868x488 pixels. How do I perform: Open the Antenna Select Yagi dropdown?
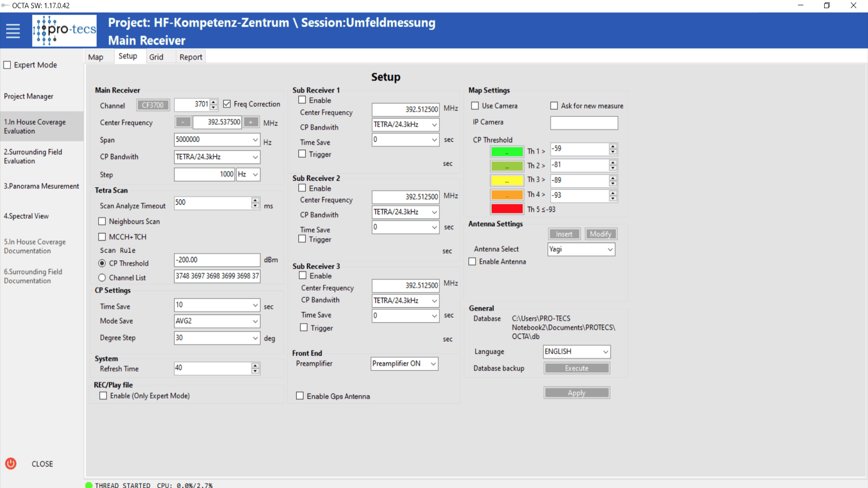click(x=610, y=249)
